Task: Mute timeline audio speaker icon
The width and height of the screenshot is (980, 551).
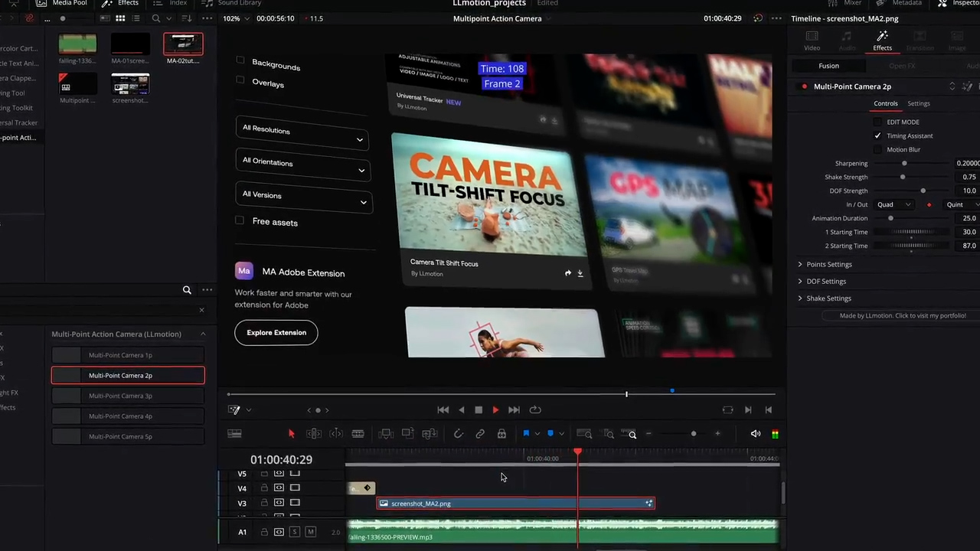Action: (x=756, y=434)
